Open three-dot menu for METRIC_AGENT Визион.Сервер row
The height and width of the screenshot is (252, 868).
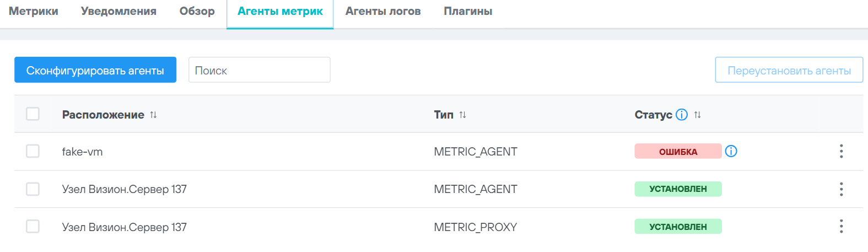(841, 189)
